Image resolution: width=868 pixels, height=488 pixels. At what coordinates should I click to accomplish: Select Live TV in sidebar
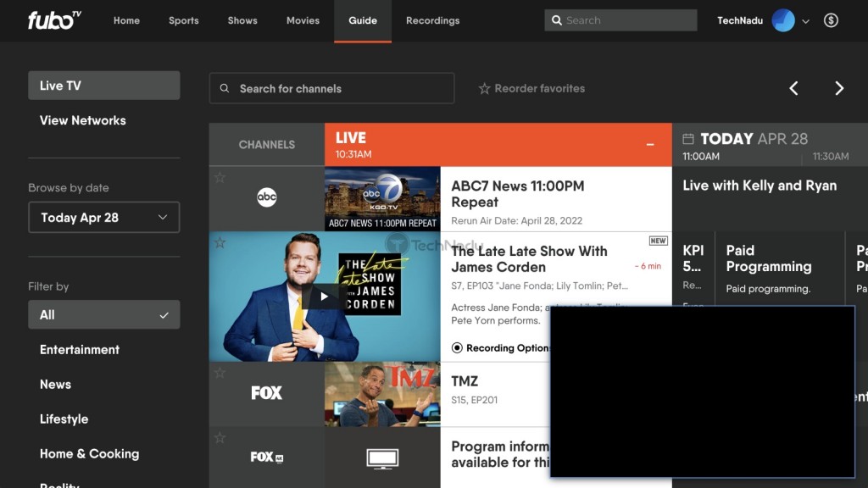[104, 86]
